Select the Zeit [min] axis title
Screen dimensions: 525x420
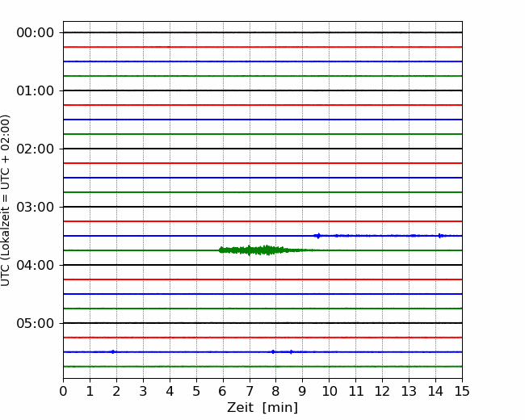coord(262,408)
